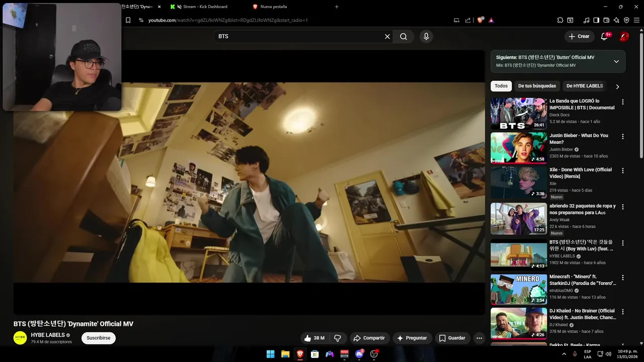This screenshot has height=362, width=644.
Task: Expand the Siguiente mix playlist chevron
Action: point(616,61)
